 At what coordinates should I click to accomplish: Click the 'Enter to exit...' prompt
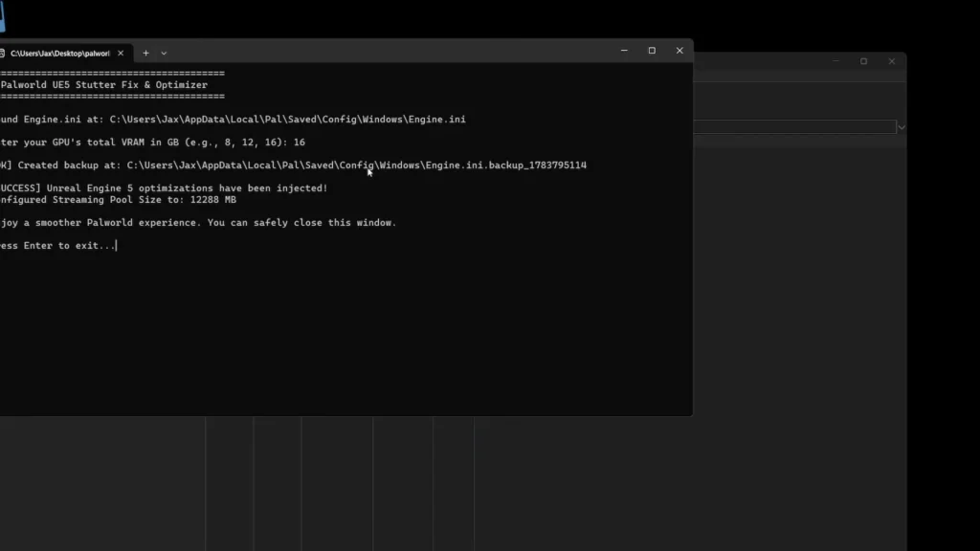click(x=69, y=246)
